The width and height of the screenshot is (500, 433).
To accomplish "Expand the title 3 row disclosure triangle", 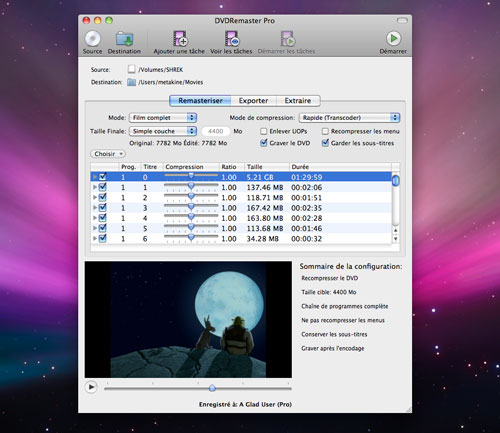I will pos(95,208).
